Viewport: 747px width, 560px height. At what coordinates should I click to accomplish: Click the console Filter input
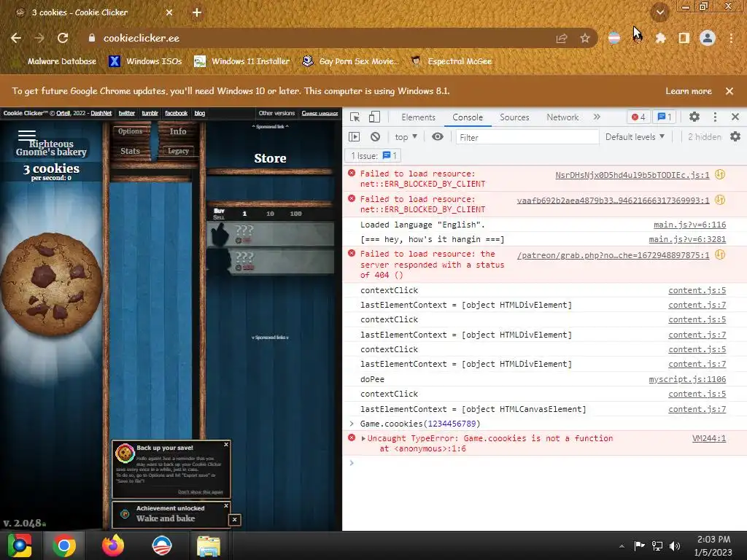pyautogui.click(x=527, y=137)
